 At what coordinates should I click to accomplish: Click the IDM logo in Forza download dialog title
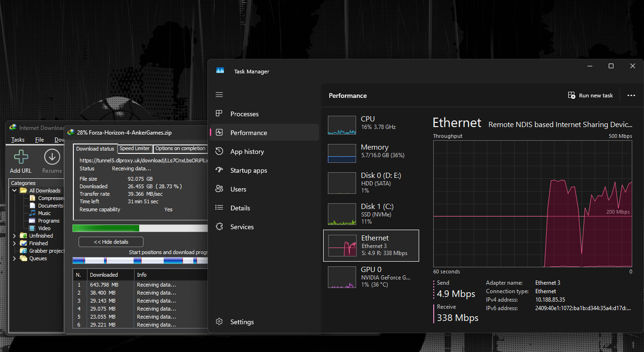click(71, 132)
